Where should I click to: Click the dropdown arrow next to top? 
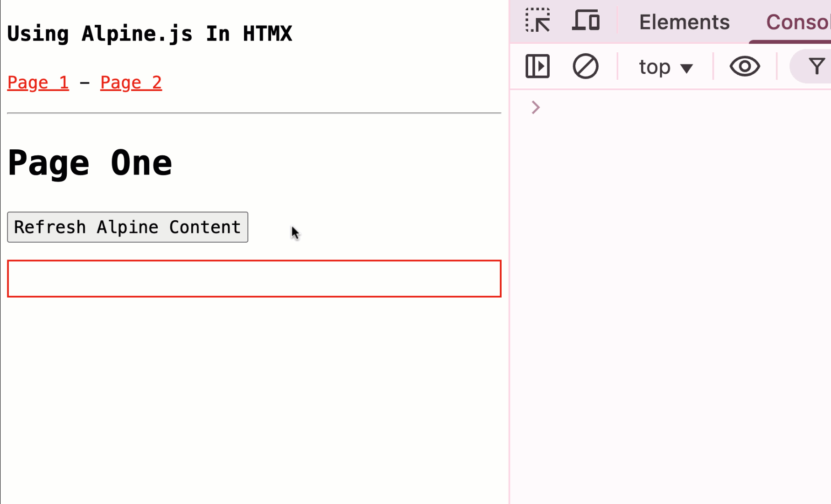pos(686,69)
